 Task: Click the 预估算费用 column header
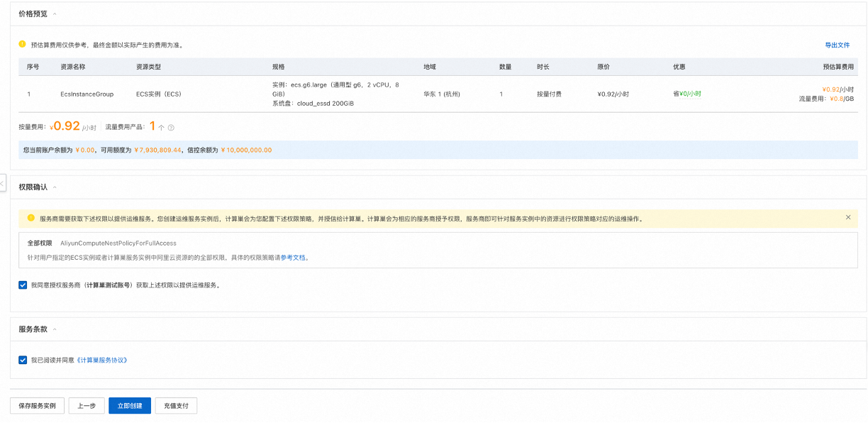click(838, 67)
